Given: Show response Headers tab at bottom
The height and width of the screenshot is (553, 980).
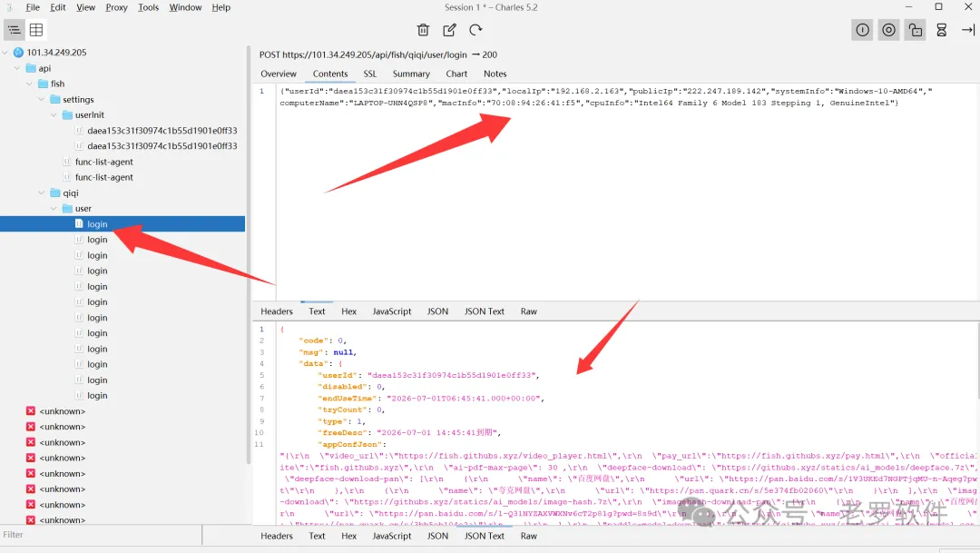Looking at the screenshot, I should tap(276, 536).
